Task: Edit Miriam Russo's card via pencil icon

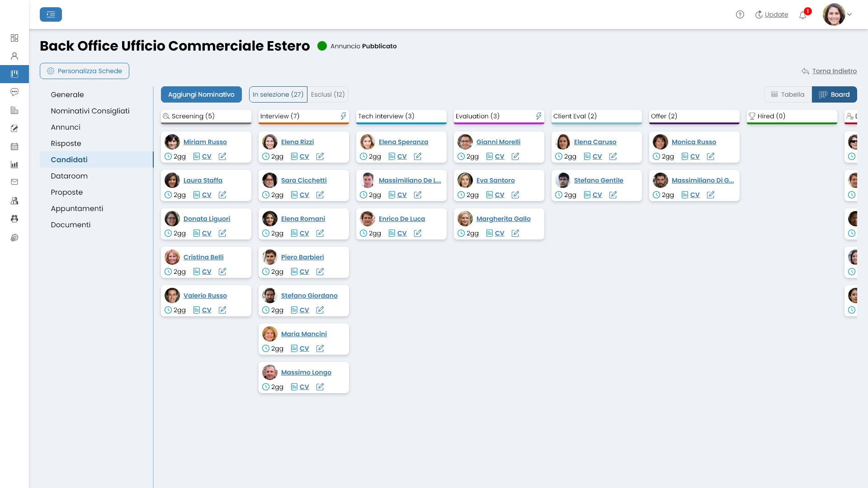Action: tap(222, 156)
